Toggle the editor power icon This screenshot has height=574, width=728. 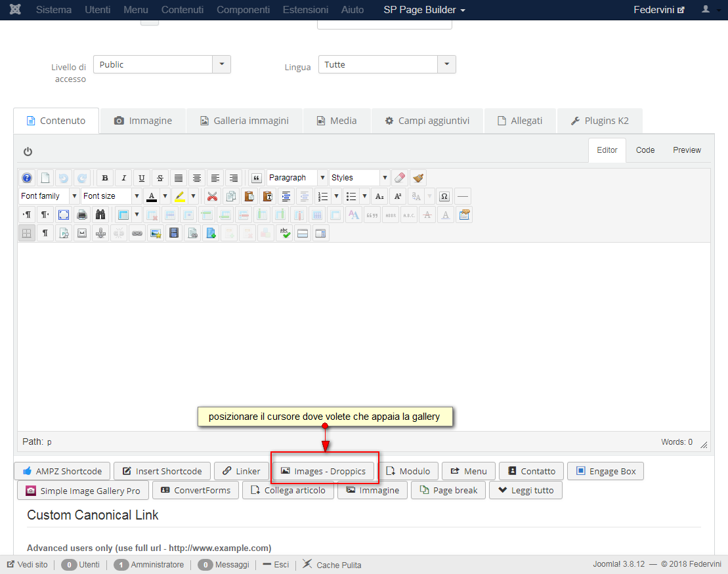[x=28, y=152]
